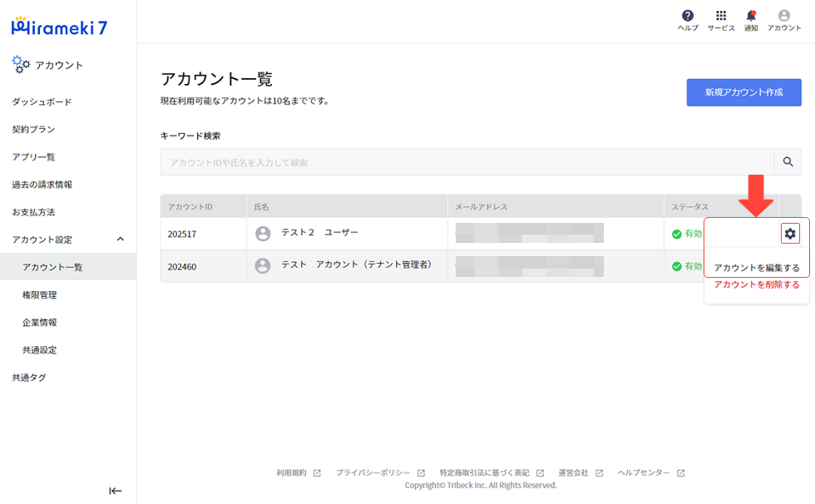
Task: Collapse sidebar with arrow icon
Action: coord(116,491)
